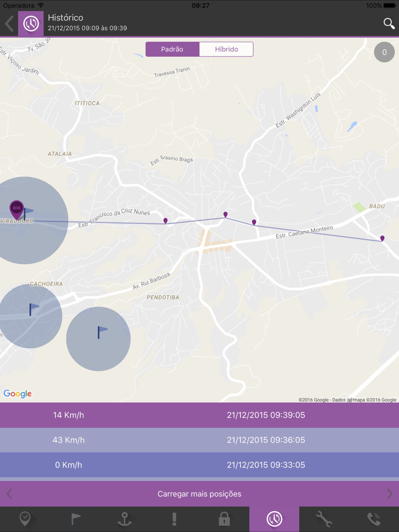The image size is (399, 532).
Task: Select route pin near Badu
Action: 382,238
